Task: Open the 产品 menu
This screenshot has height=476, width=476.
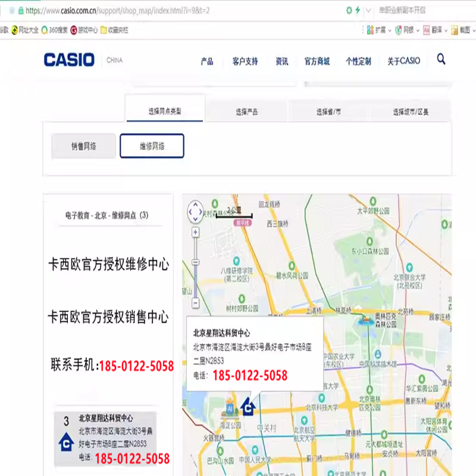Action: (207, 61)
